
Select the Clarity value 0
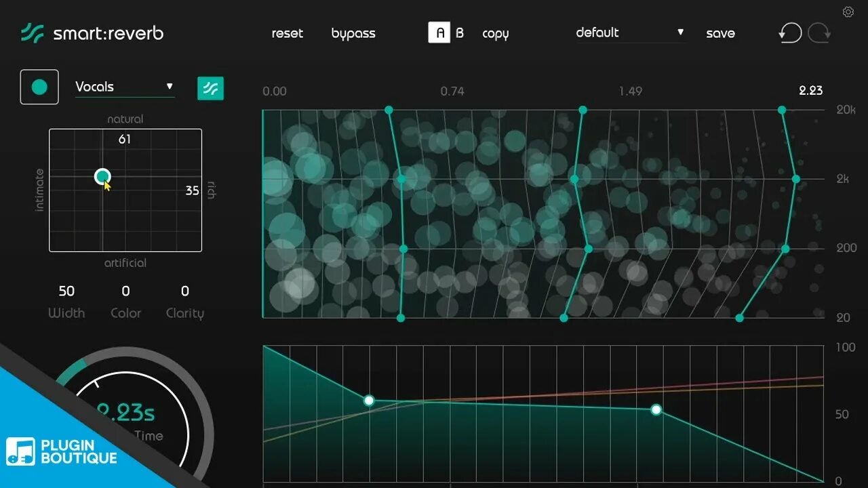[184, 291]
